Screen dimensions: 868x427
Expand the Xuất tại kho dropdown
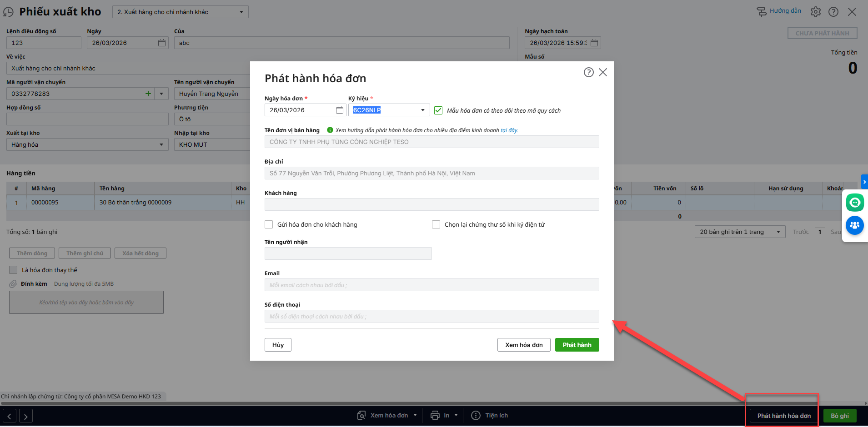point(161,145)
